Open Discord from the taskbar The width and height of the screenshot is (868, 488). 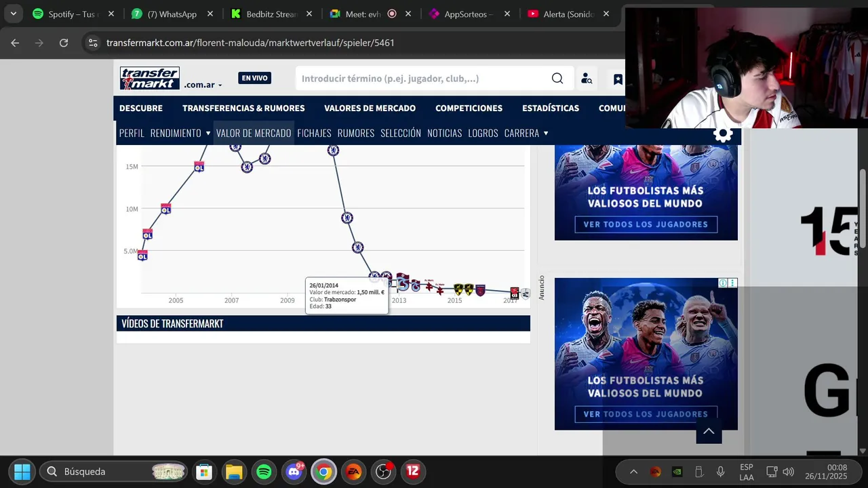(294, 471)
